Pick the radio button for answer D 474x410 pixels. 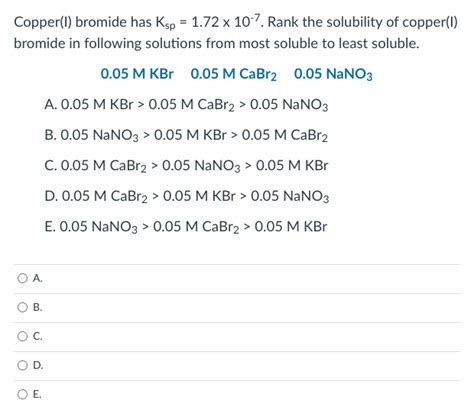[x=22, y=365]
